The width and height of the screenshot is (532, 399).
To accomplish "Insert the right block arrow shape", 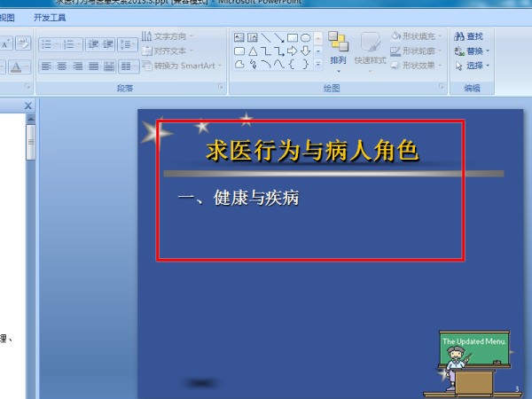I will pyautogui.click(x=292, y=51).
